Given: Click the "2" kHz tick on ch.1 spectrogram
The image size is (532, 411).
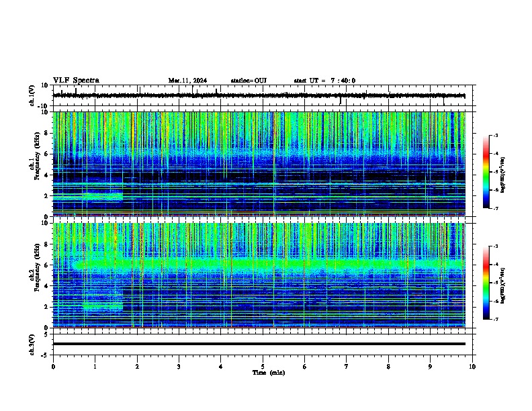Looking at the screenshot, I should [x=46, y=196].
